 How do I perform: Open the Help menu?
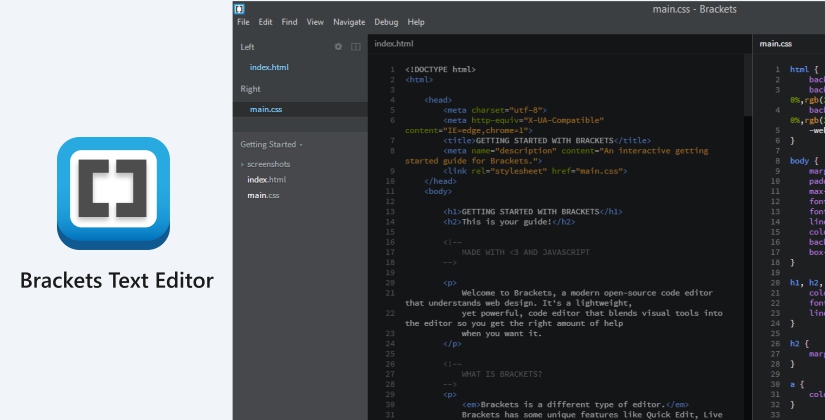click(416, 22)
